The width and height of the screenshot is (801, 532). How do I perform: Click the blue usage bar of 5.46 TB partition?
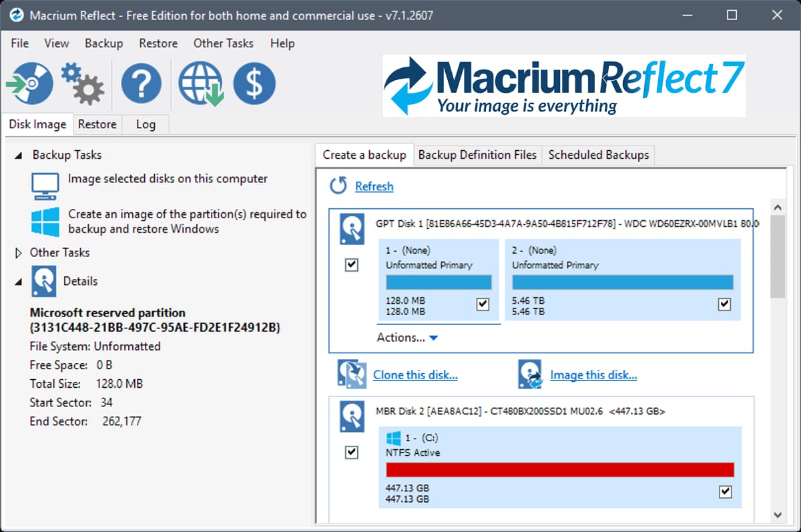pyautogui.click(x=623, y=282)
